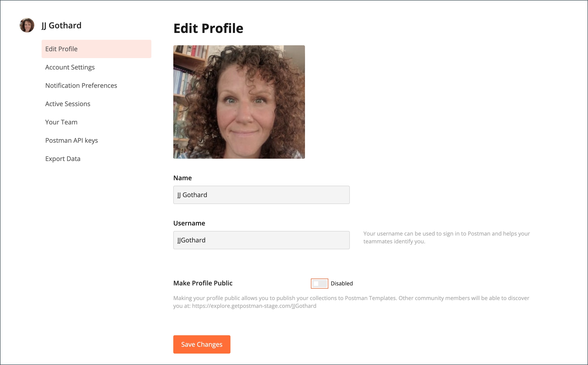Click the large profile photo
Screen dimensions: 588x365
[239, 102]
